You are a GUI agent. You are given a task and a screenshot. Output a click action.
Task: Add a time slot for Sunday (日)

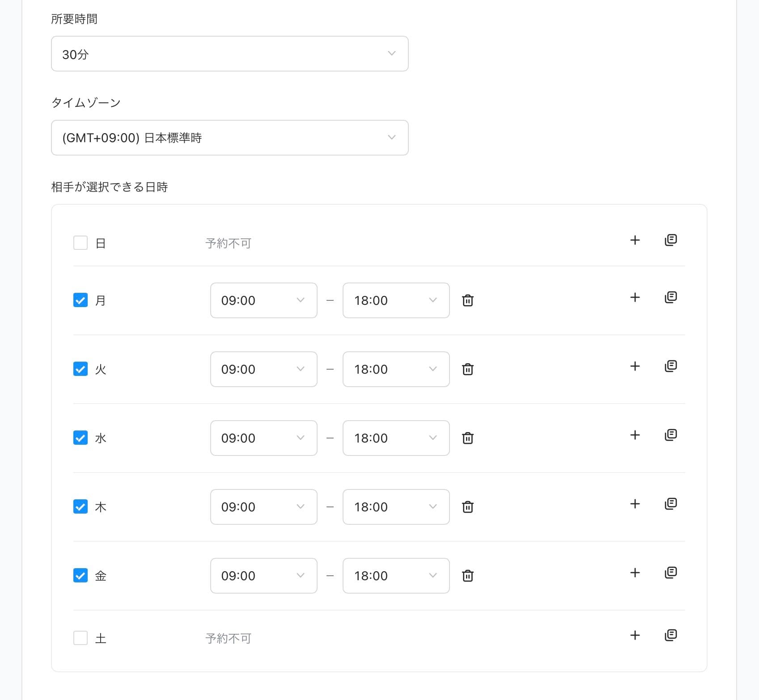coord(635,240)
